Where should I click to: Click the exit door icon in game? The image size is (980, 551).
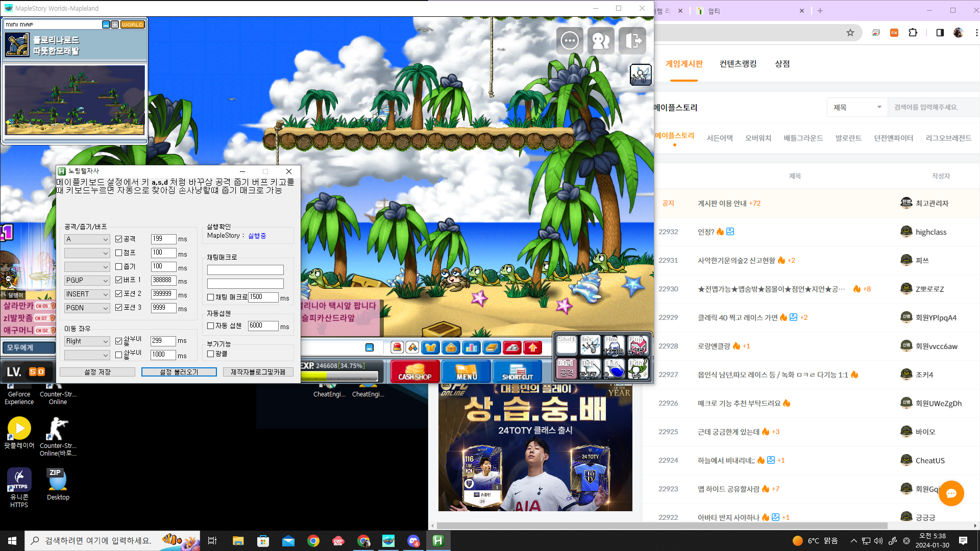[x=632, y=41]
